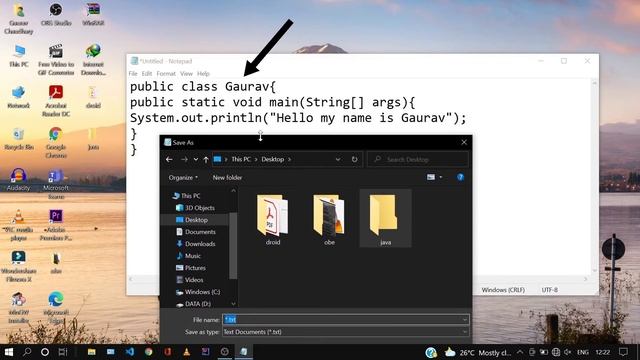This screenshot has height=360, width=640.
Task: Click the ENG language indicator
Action: [x=583, y=352]
